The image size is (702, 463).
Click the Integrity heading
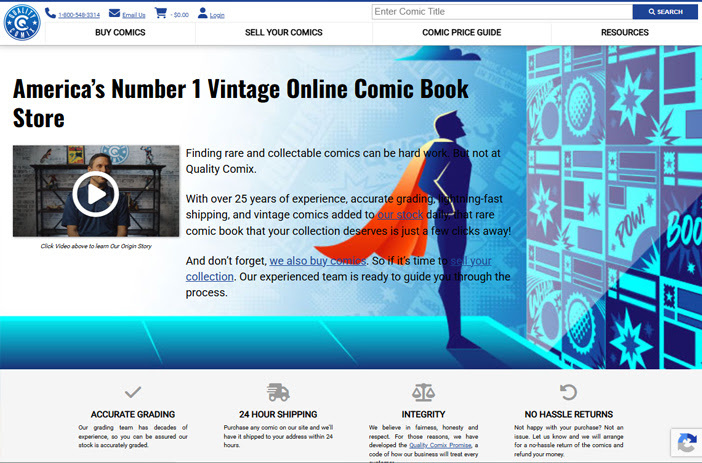coord(423,415)
